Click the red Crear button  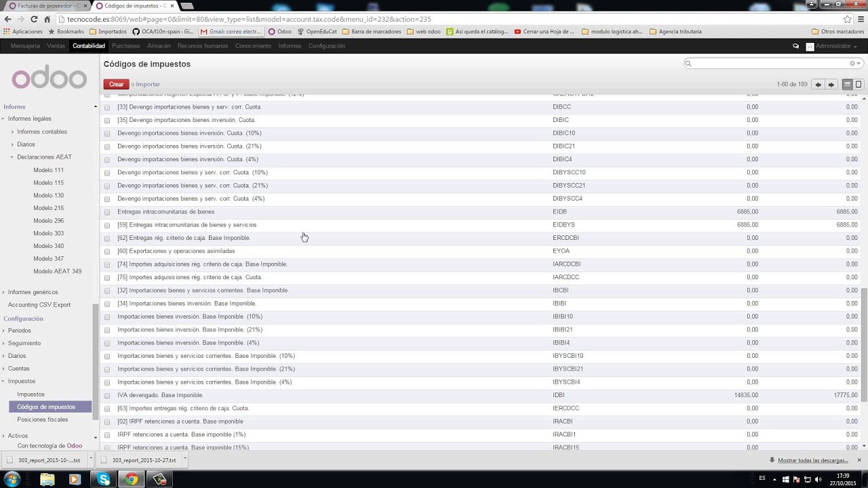coord(116,85)
